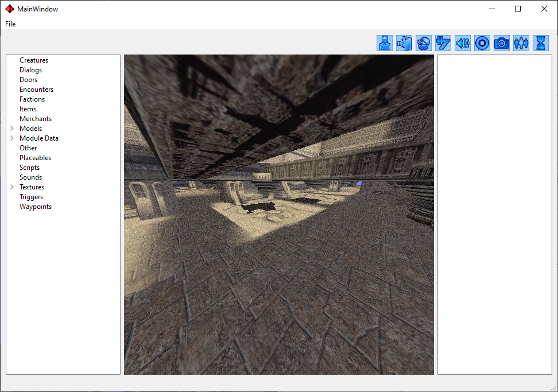558x392 pixels.
Task: Click the Models tree label
Action: pos(30,129)
